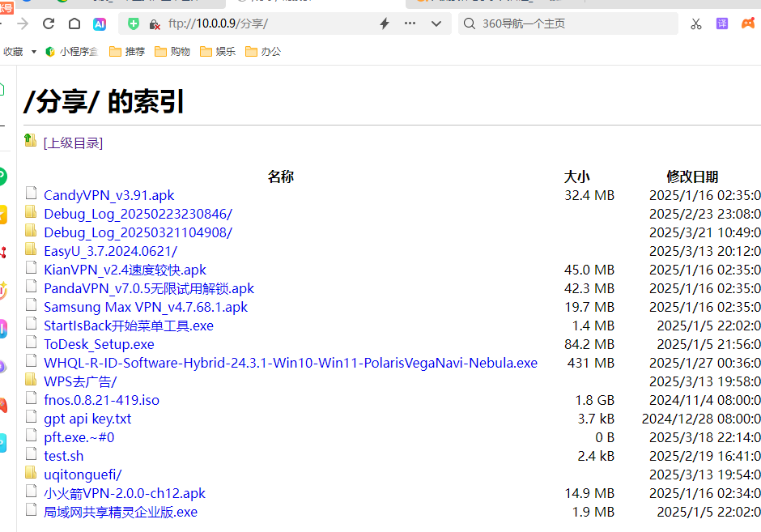Click the insecure connection lock icon
This screenshot has width=761, height=532.
[155, 24]
